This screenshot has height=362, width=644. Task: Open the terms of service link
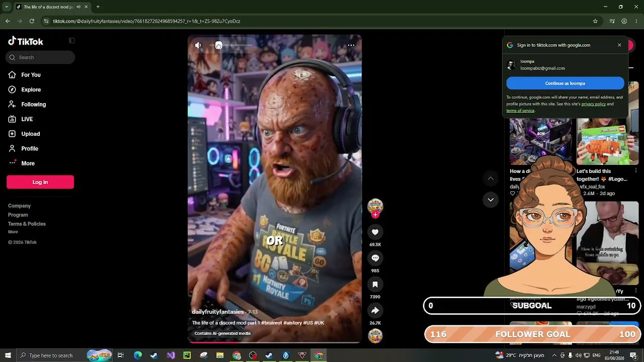click(x=520, y=111)
